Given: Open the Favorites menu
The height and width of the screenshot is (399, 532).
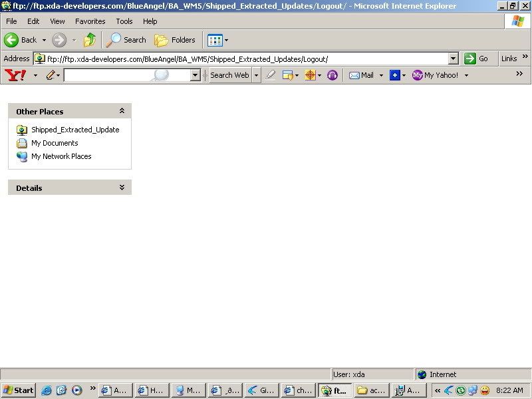Looking at the screenshot, I should (90, 21).
